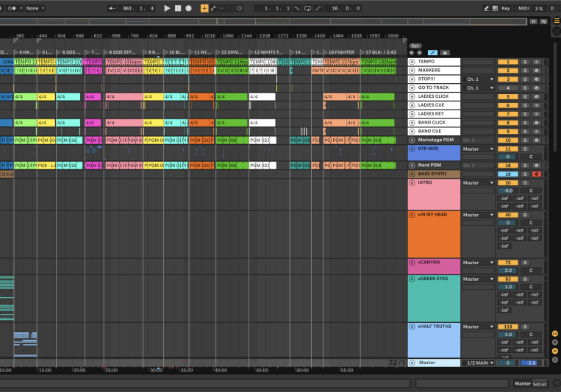Disarm the BASS SYNTH red record button
This screenshot has height=392, width=561.
tap(536, 174)
